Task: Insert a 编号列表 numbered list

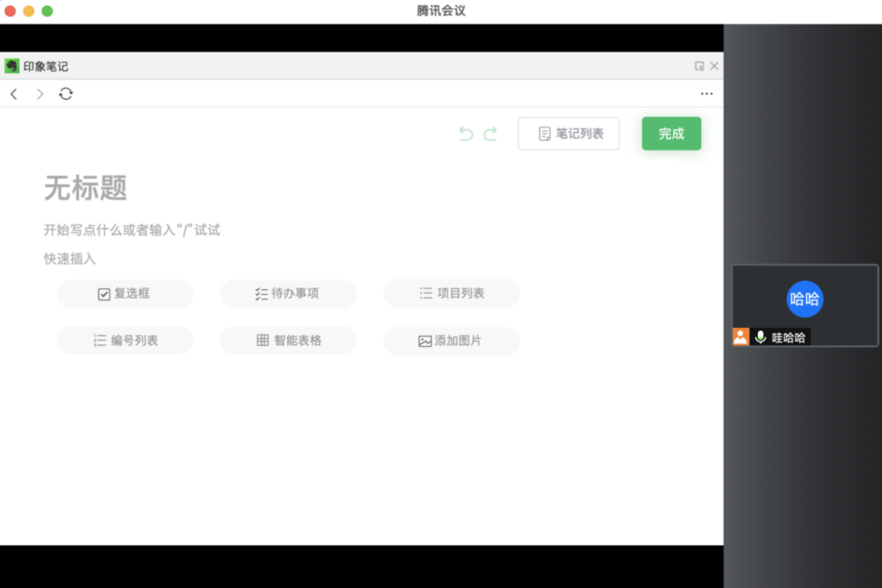Action: 125,341
